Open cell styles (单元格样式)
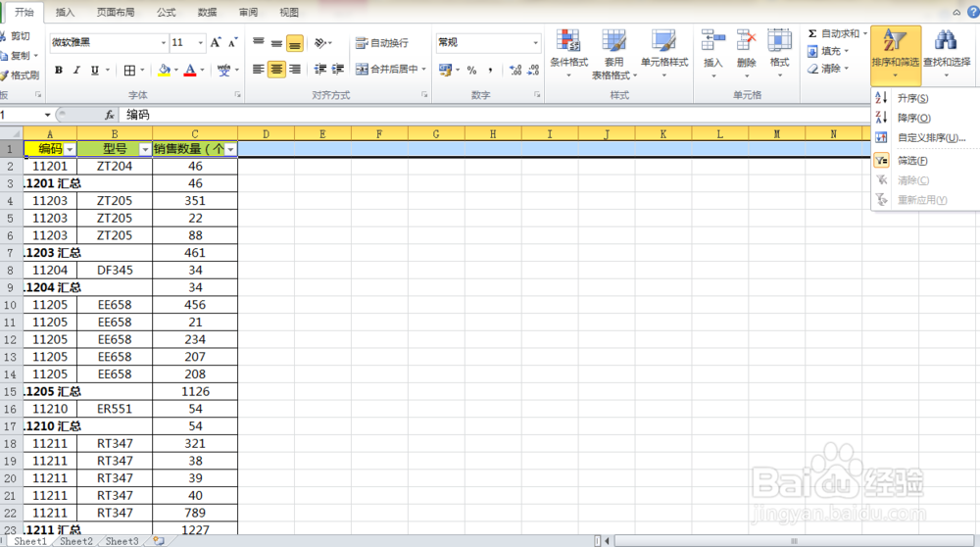 663,54
